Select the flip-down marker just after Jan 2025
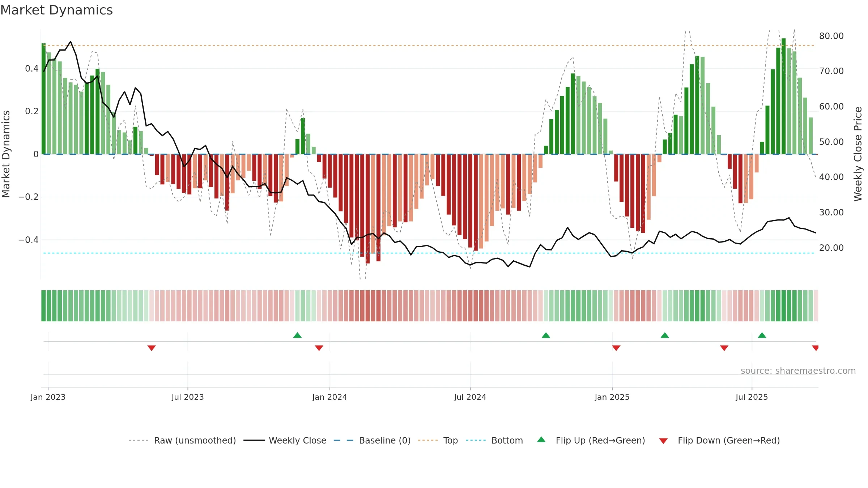 coord(616,348)
